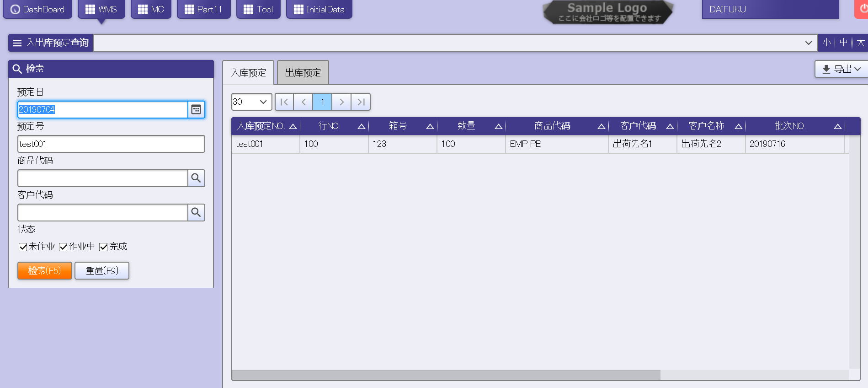
Task: Go to the previous results page
Action: [304, 102]
